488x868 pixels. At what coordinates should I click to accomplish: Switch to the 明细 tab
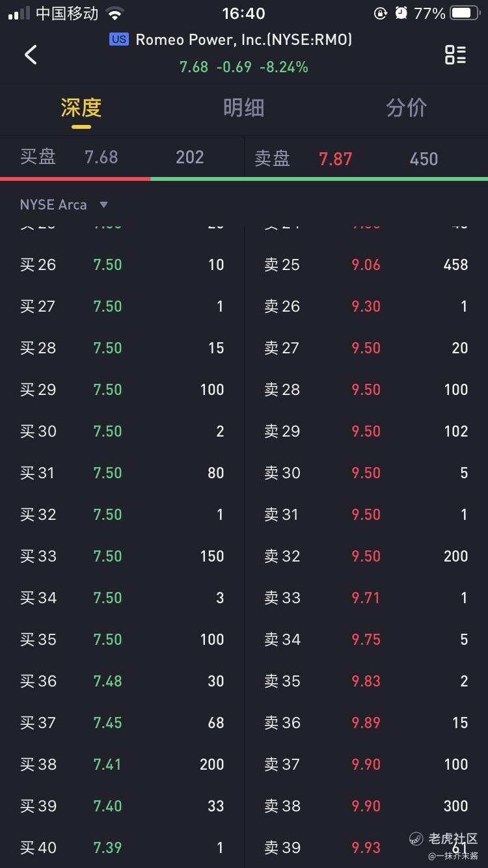pyautogui.click(x=243, y=108)
